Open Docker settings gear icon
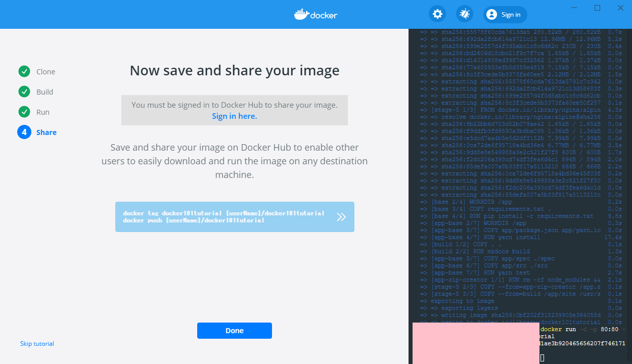This screenshot has width=632, height=364. (x=437, y=14)
